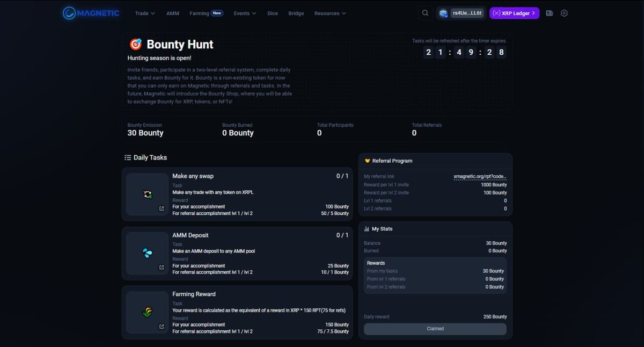This screenshot has height=347, width=644.
Task: Open external link icon on Farming Reward
Action: pos(162,327)
